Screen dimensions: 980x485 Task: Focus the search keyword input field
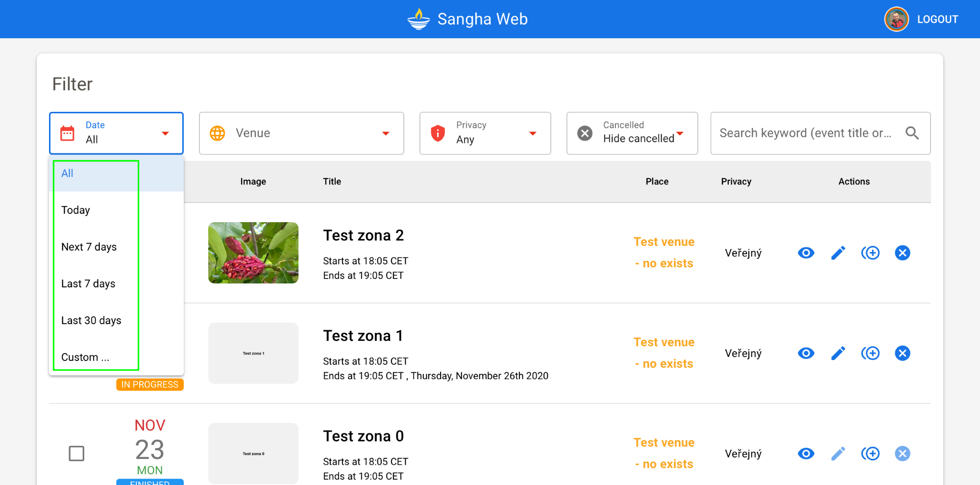805,133
